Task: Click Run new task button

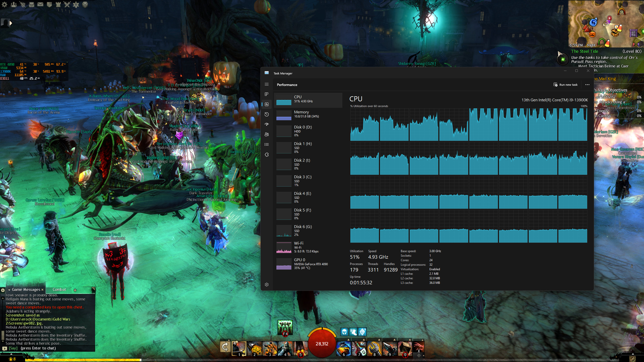Action: (x=566, y=85)
